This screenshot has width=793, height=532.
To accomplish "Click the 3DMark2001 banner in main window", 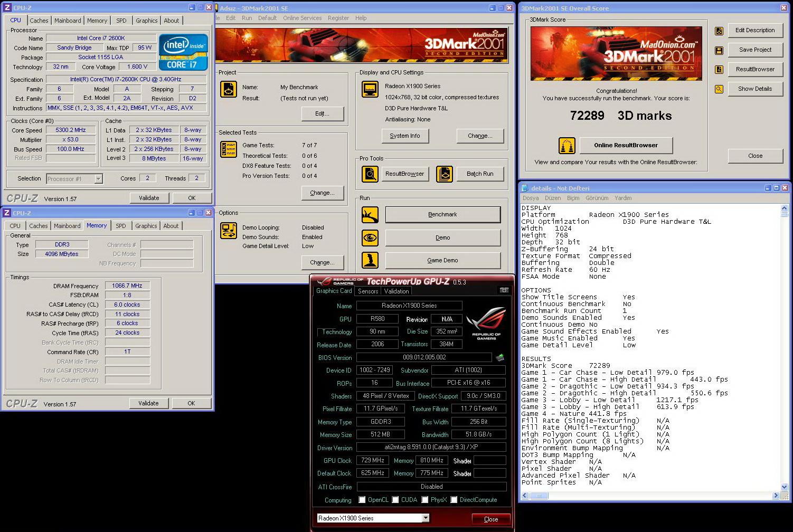I will coord(362,45).
